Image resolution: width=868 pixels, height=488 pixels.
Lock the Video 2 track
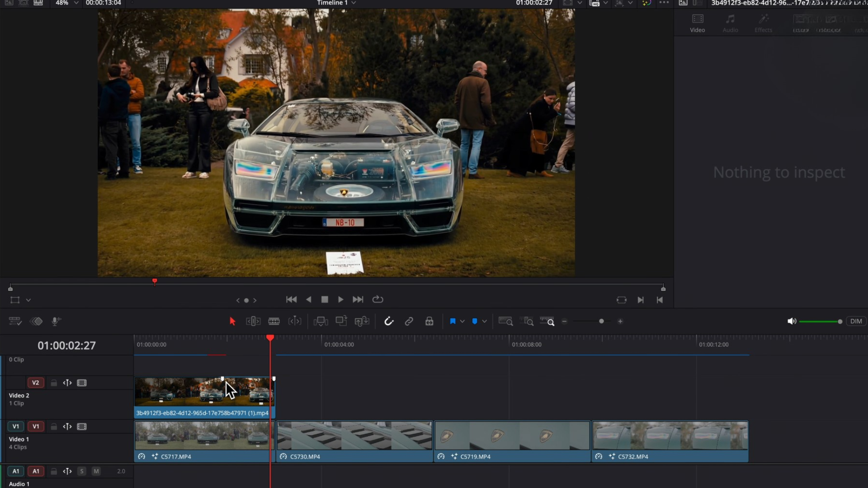[x=54, y=383]
